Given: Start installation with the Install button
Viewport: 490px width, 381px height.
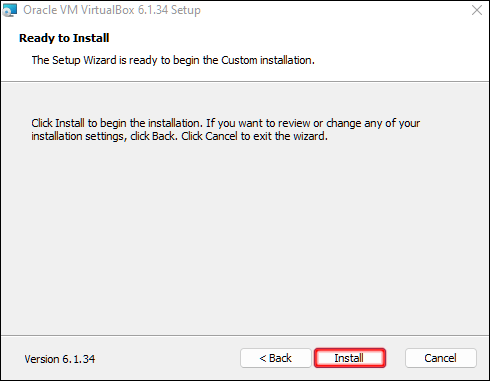Looking at the screenshot, I should click(x=350, y=358).
